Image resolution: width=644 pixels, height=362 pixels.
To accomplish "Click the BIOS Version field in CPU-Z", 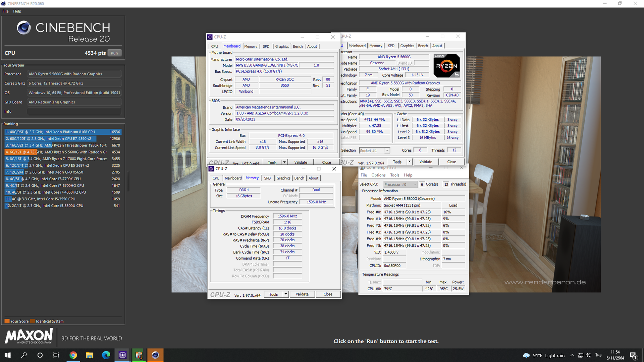I will click(x=284, y=113).
